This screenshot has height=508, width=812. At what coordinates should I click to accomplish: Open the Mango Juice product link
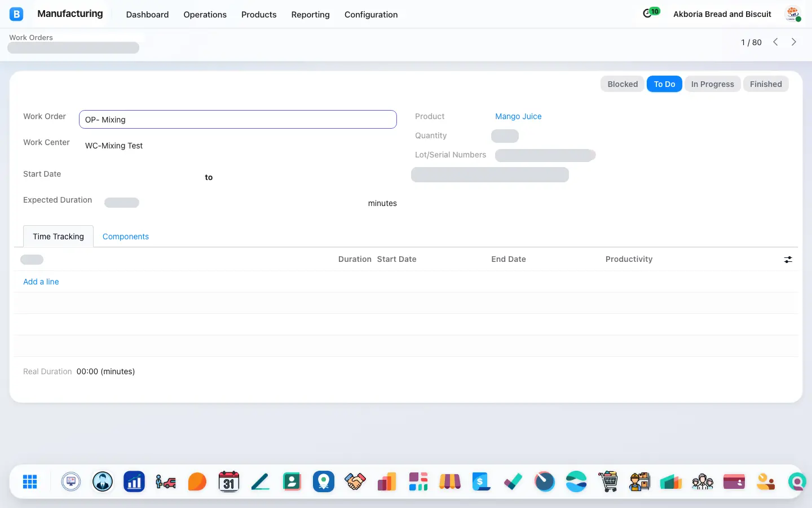[518, 116]
